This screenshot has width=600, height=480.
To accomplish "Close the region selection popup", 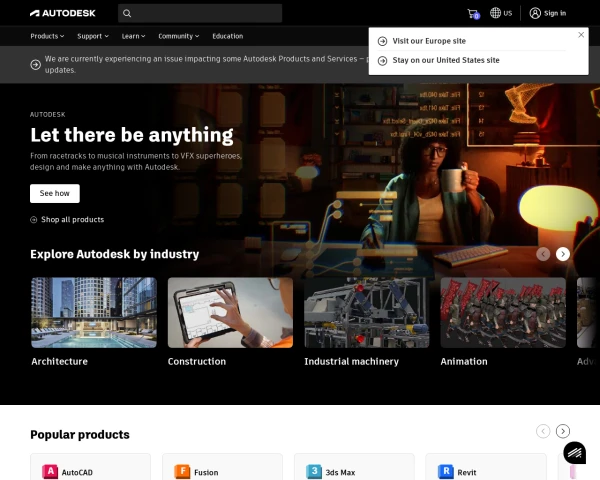I will click(581, 35).
